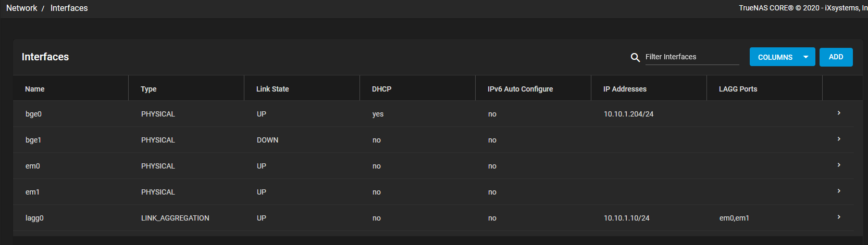Go to Network breadcrumb link
The width and height of the screenshot is (868, 245).
(x=22, y=8)
